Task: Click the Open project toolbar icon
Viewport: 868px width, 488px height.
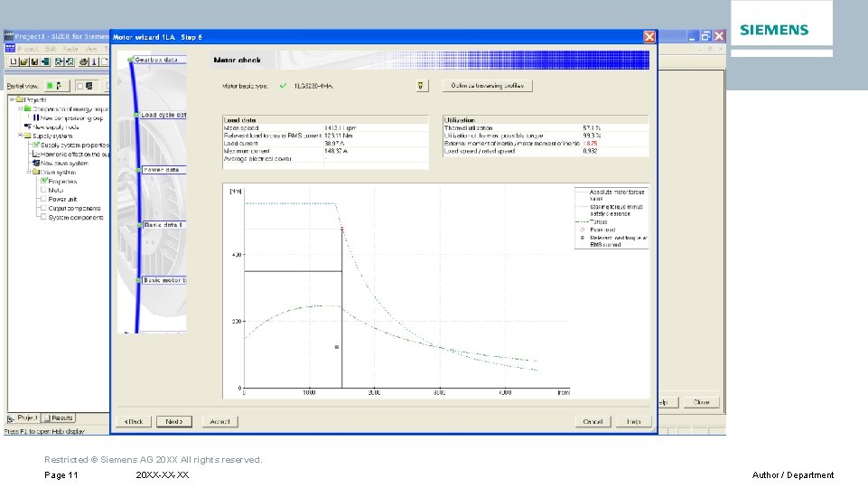Action: [23, 61]
